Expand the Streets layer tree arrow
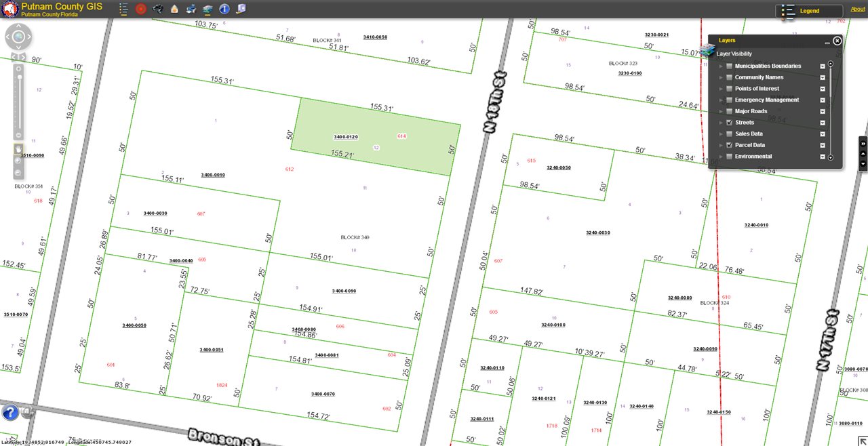This screenshot has height=446, width=868. (721, 123)
